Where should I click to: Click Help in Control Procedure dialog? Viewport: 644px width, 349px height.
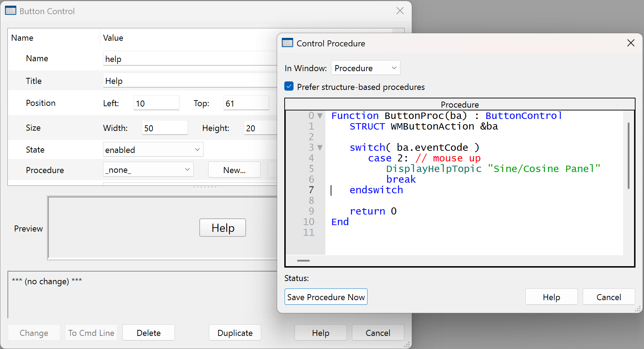pos(551,297)
